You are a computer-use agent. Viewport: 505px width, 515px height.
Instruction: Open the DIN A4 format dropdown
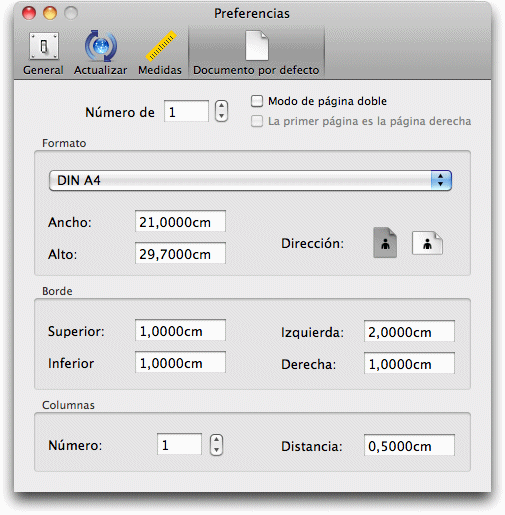(x=250, y=180)
